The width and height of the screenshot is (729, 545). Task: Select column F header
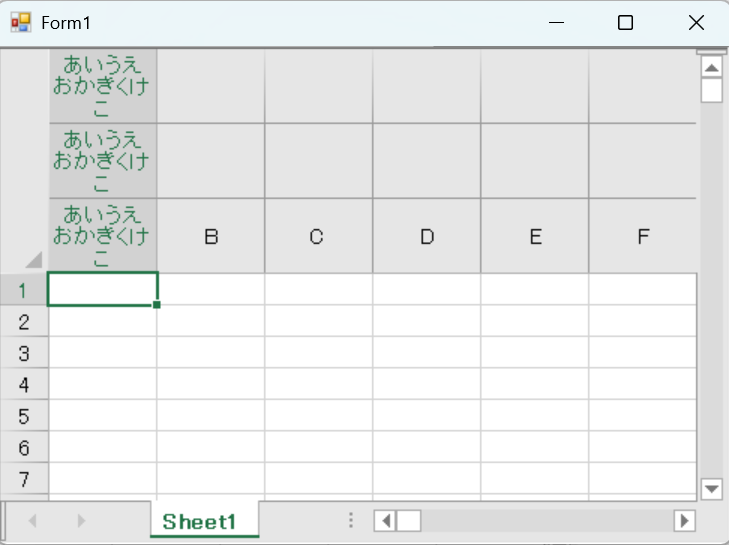click(x=643, y=236)
